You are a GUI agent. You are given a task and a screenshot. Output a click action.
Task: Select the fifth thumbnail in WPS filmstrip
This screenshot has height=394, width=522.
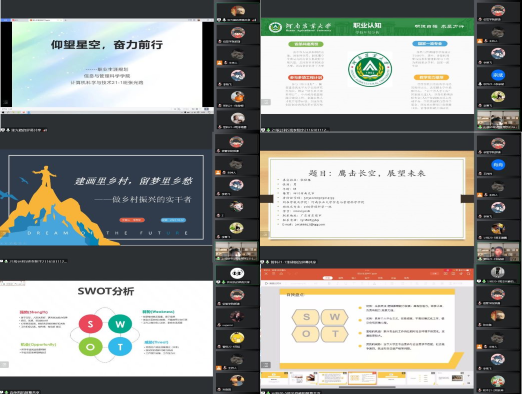(392, 379)
